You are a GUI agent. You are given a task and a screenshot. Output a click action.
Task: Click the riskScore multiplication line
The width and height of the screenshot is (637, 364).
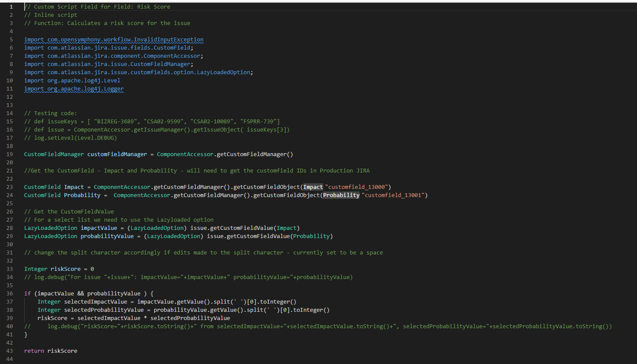click(134, 318)
